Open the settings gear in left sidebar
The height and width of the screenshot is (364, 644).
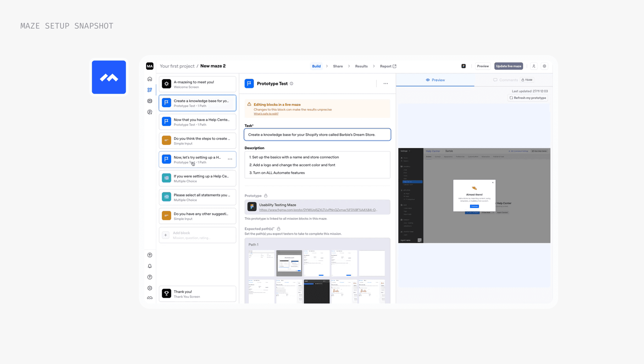(x=150, y=288)
